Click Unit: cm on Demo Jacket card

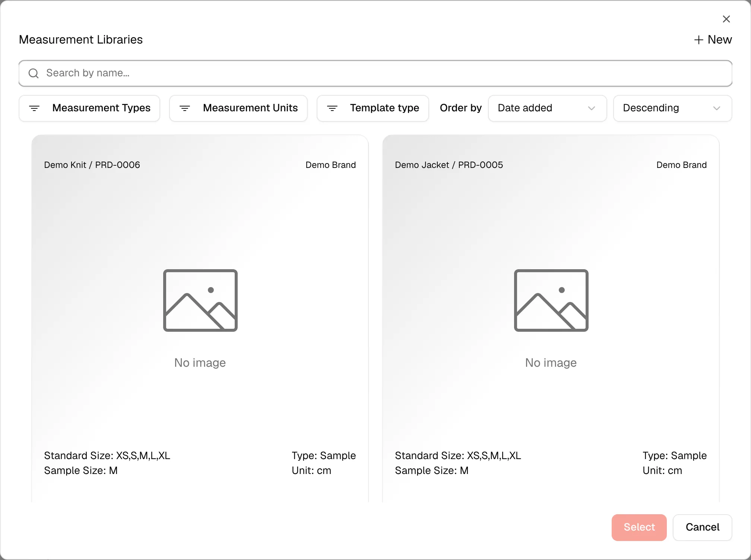coord(662,471)
